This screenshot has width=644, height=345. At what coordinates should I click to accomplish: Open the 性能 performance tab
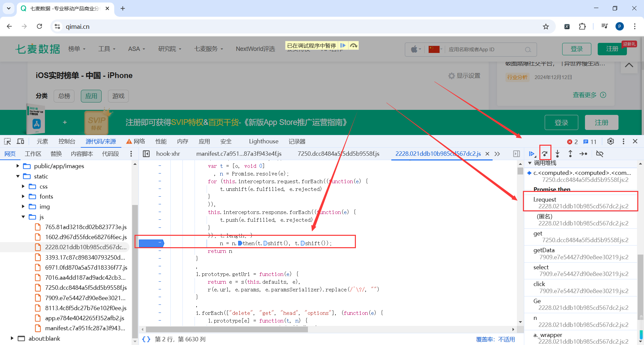[x=161, y=142]
